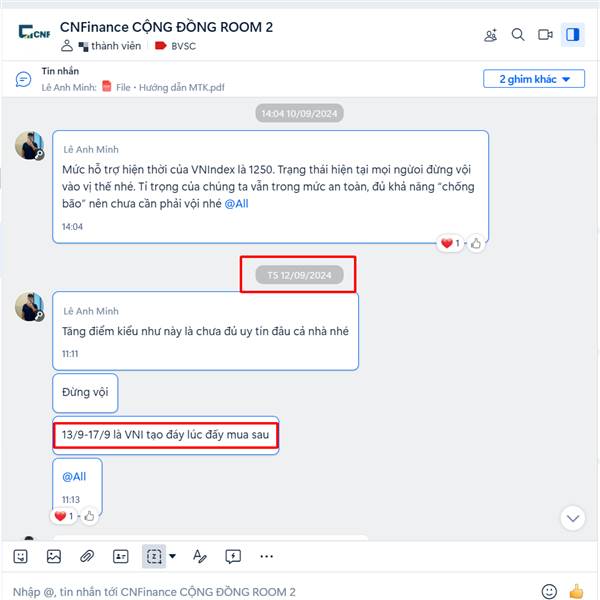600x600 pixels.
Task: Attach a file with the paperclip icon
Action: [x=87, y=556]
